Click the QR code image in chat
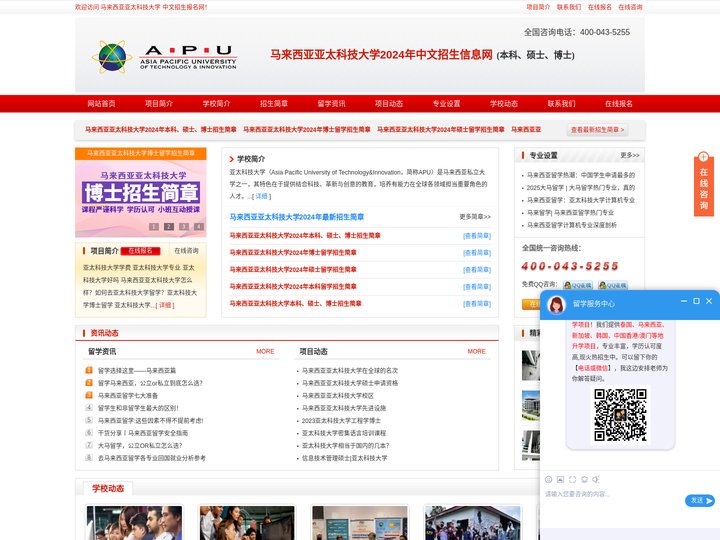The height and width of the screenshot is (540, 720). [620, 415]
